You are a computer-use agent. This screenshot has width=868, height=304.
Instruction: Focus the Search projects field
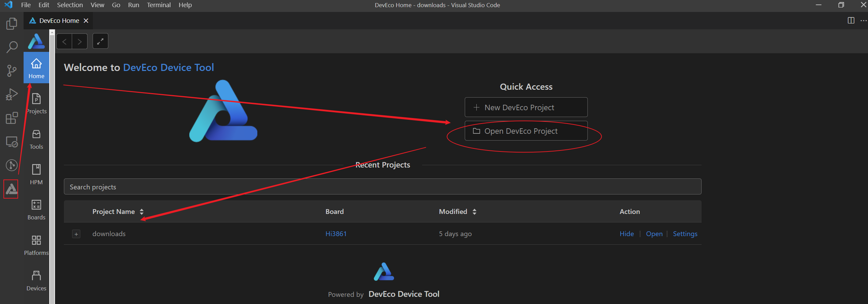click(x=382, y=187)
